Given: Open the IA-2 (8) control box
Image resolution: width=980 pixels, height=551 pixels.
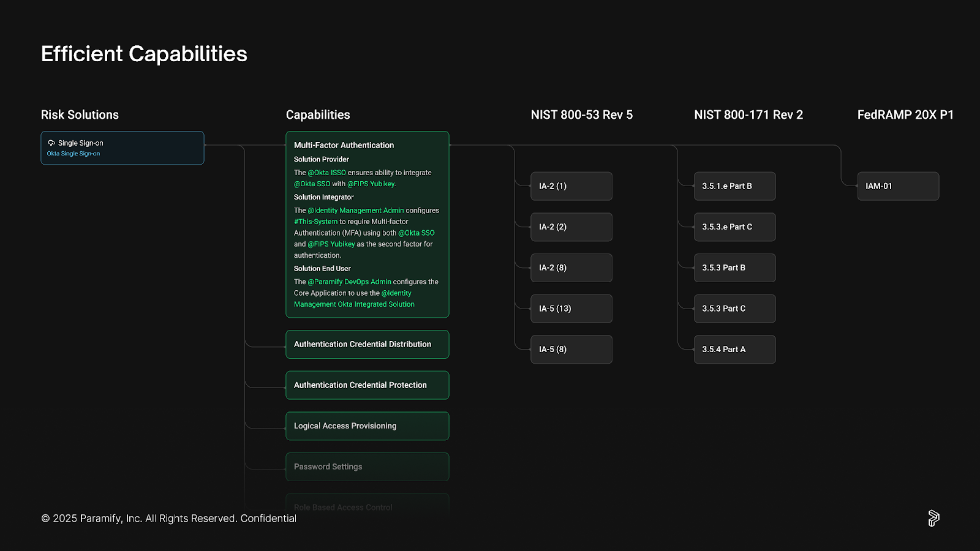Looking at the screenshot, I should pyautogui.click(x=571, y=268).
